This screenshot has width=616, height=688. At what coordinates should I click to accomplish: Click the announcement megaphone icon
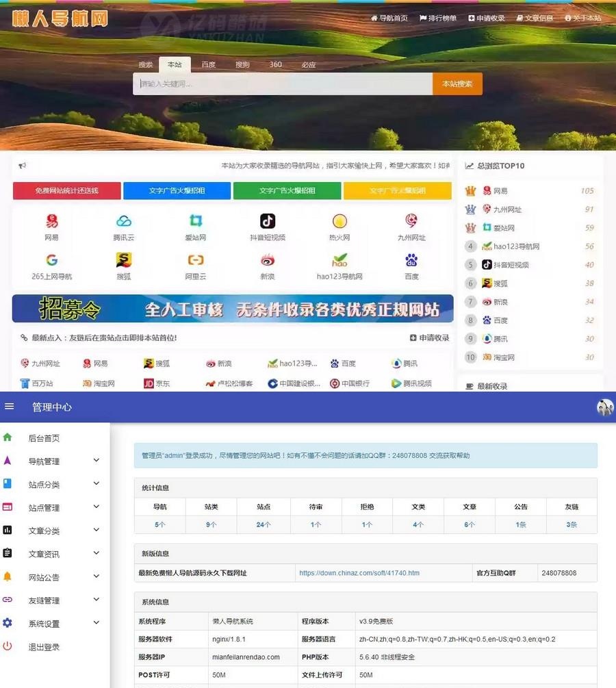(23, 166)
